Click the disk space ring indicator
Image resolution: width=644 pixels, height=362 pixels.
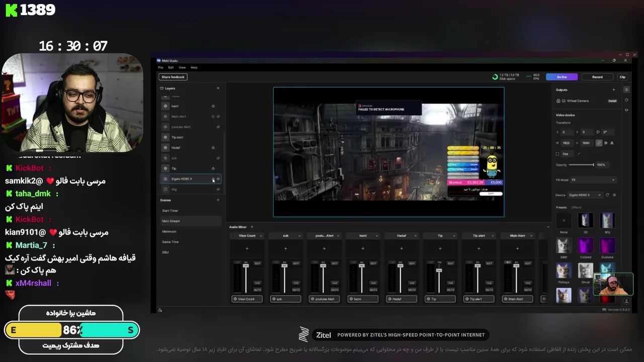coord(495,77)
